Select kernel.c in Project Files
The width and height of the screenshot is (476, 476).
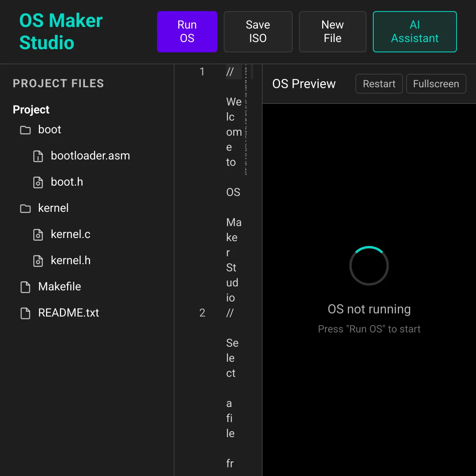71,235
